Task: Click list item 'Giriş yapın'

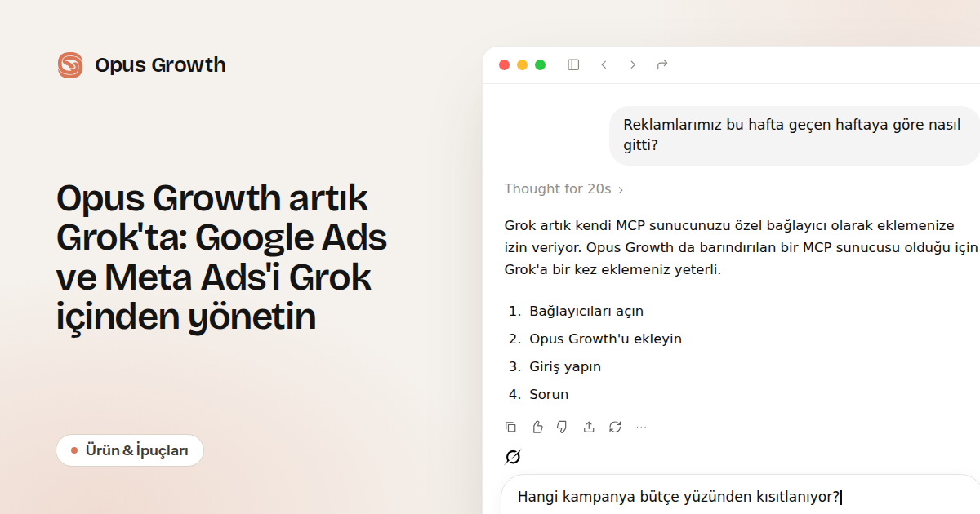Action: pyautogui.click(x=565, y=366)
